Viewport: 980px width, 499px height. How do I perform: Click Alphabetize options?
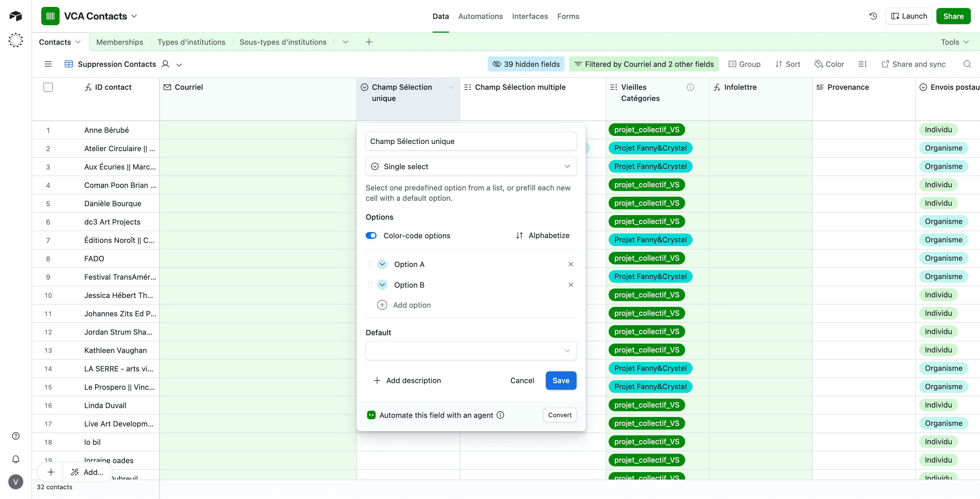click(542, 235)
